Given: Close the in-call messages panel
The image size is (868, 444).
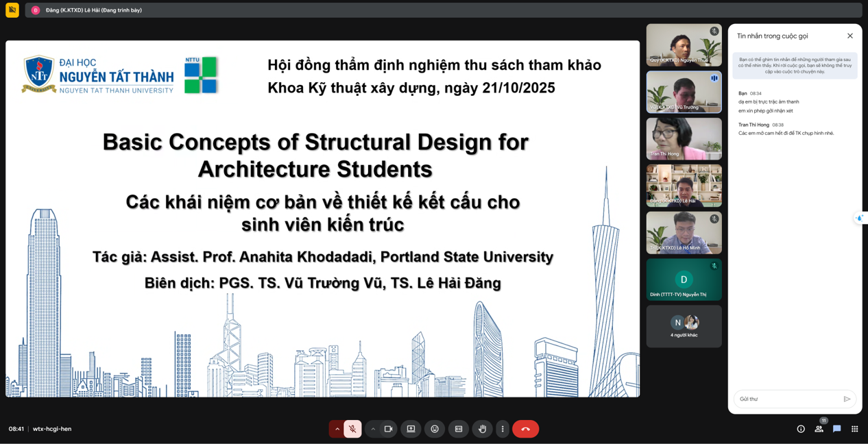Looking at the screenshot, I should tap(850, 36).
